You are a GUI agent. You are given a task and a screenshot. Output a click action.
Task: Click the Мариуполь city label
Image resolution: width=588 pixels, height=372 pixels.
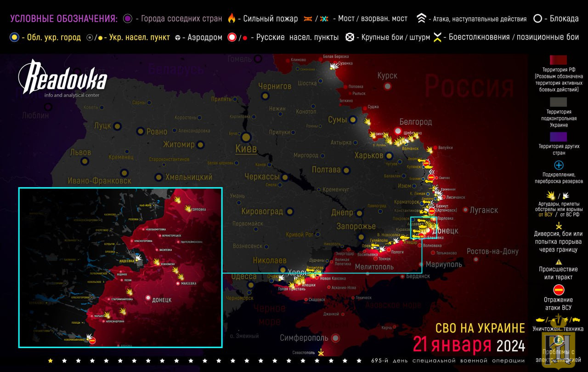point(444,264)
